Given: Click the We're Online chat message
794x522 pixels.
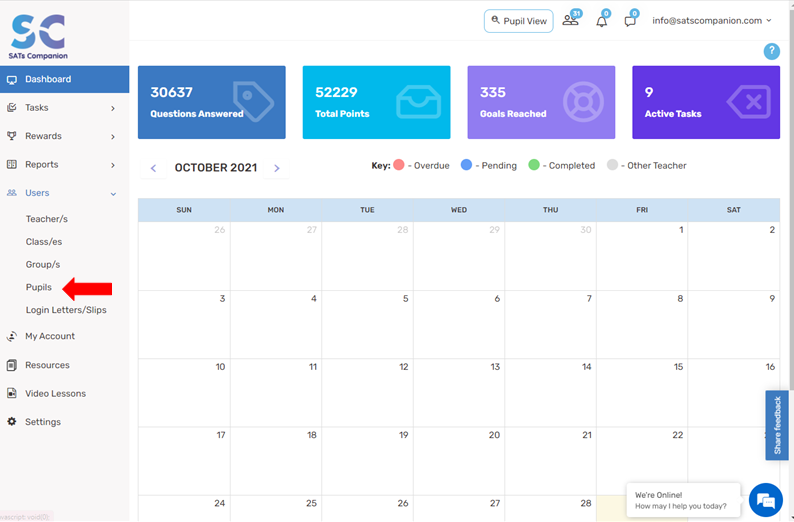Looking at the screenshot, I should click(x=683, y=500).
